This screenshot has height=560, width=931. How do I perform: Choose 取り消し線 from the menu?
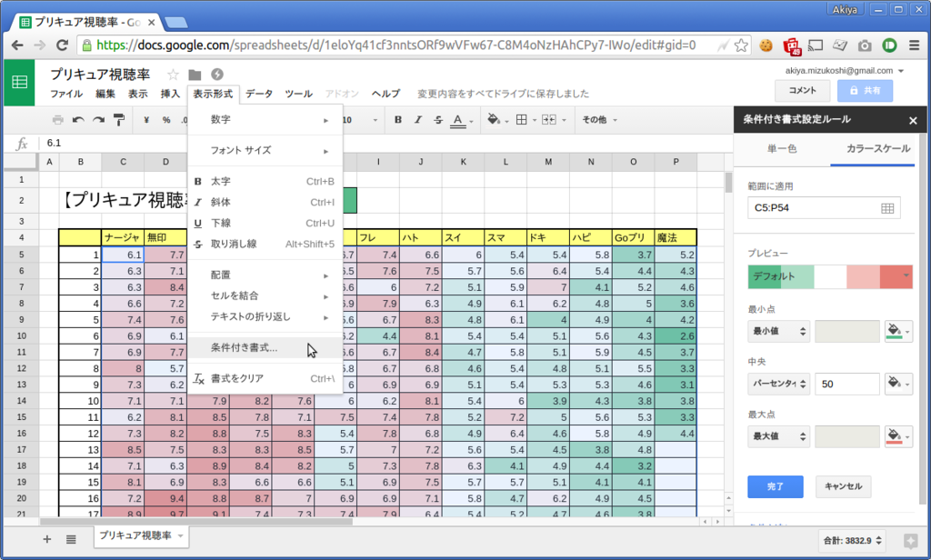[x=265, y=244]
